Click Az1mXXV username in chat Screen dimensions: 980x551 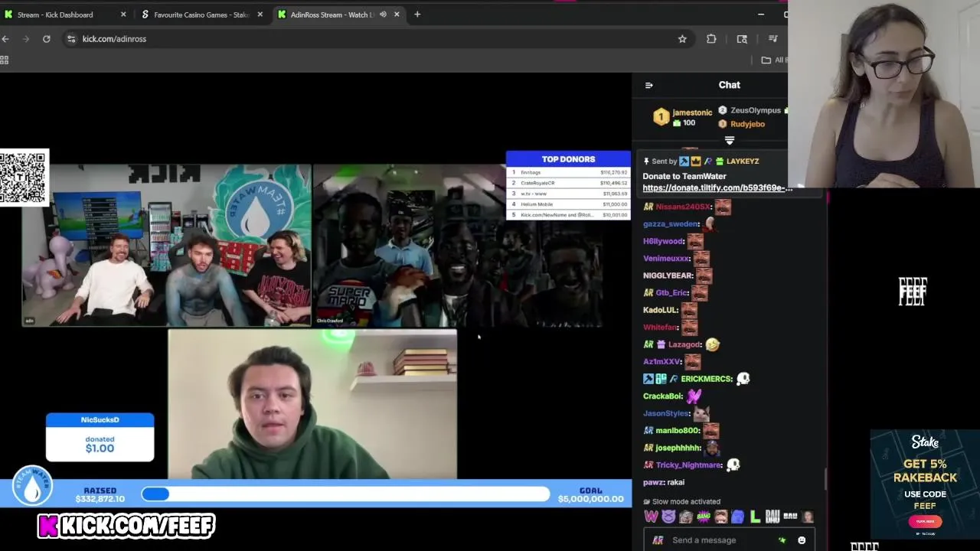[x=662, y=362]
